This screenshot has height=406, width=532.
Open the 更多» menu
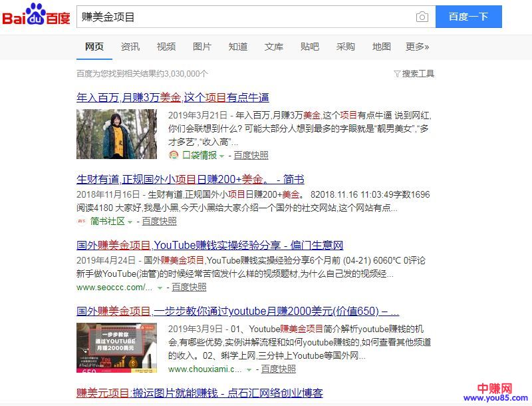click(x=417, y=47)
